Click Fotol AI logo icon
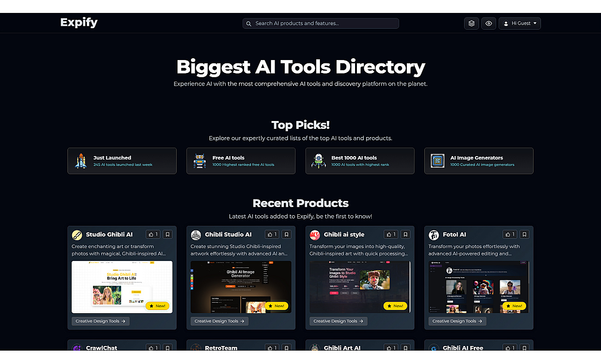This screenshot has width=601, height=364. coord(434,235)
